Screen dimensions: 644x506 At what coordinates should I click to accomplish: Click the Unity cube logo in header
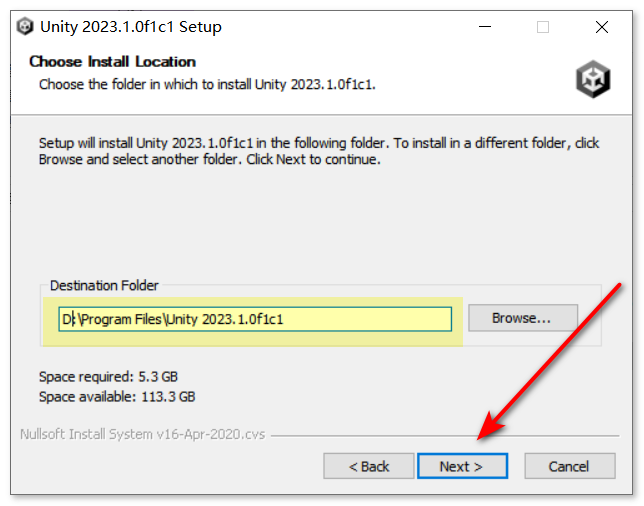593,79
